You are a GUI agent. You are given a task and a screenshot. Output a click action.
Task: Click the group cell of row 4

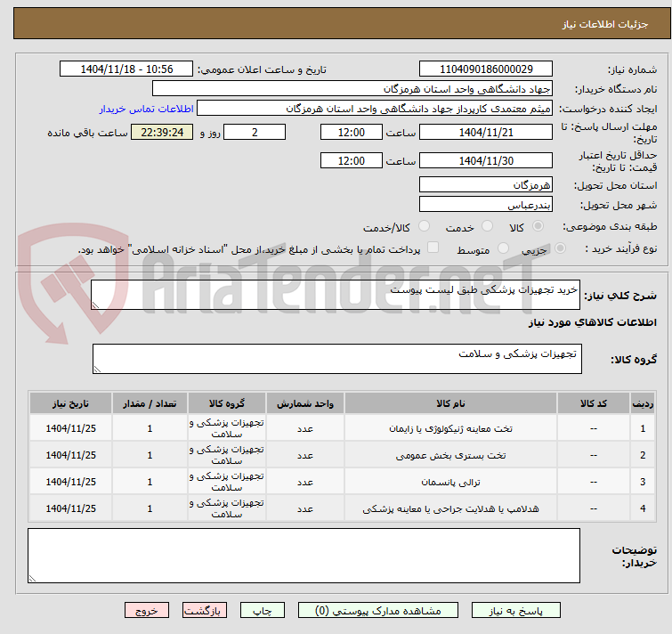227,508
